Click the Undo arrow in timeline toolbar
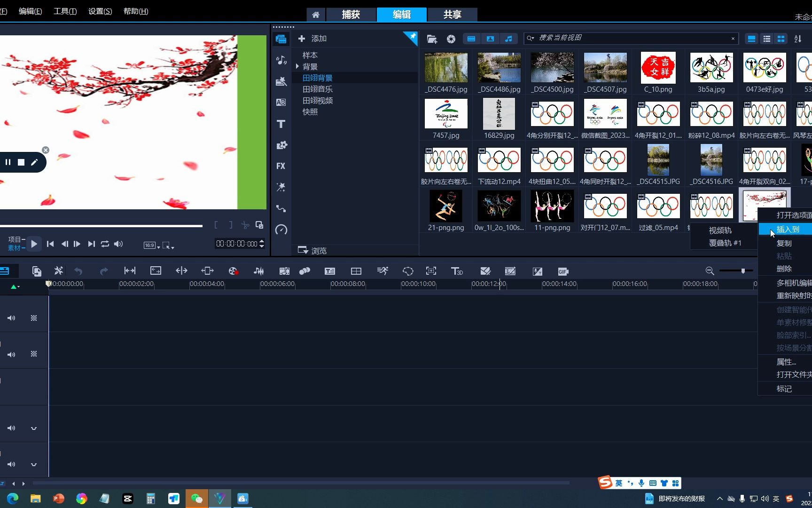 pyautogui.click(x=78, y=271)
